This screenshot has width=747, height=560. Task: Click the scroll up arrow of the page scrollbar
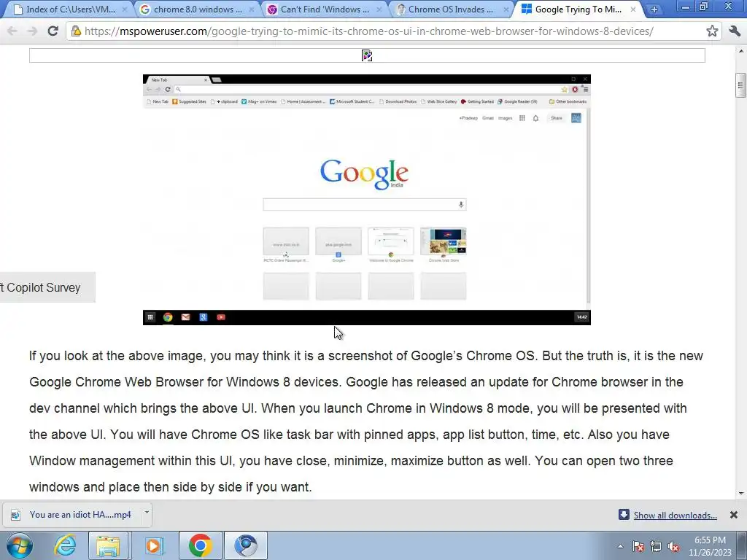tap(741, 50)
